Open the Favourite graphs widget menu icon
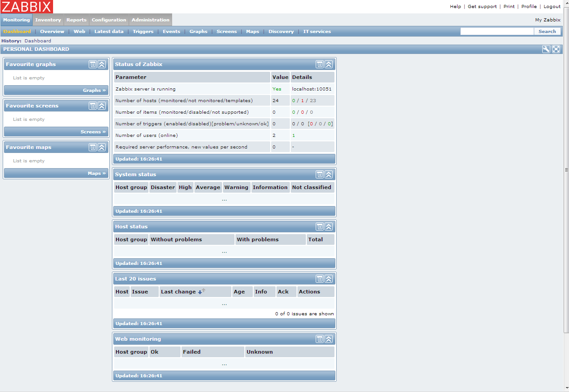This screenshot has width=569, height=392. 93,64
